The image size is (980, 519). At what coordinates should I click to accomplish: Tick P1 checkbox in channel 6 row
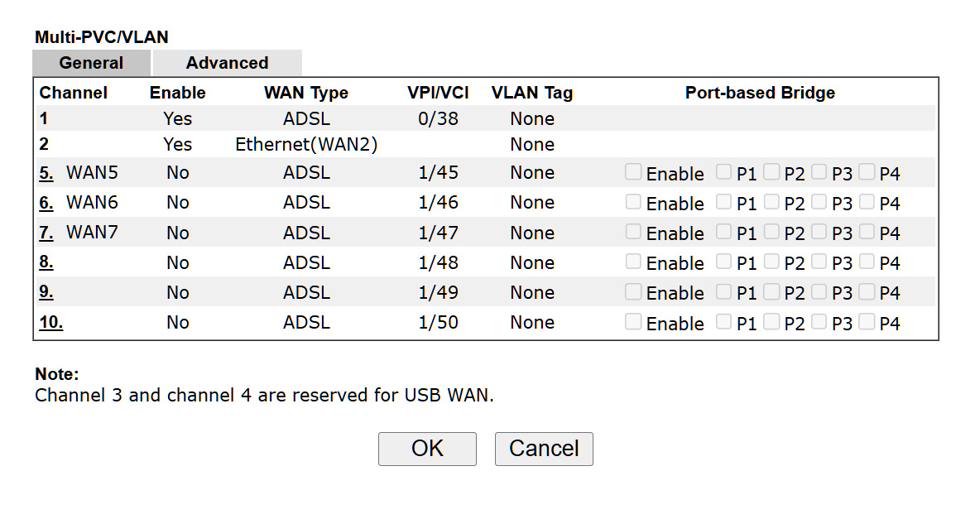click(x=724, y=202)
